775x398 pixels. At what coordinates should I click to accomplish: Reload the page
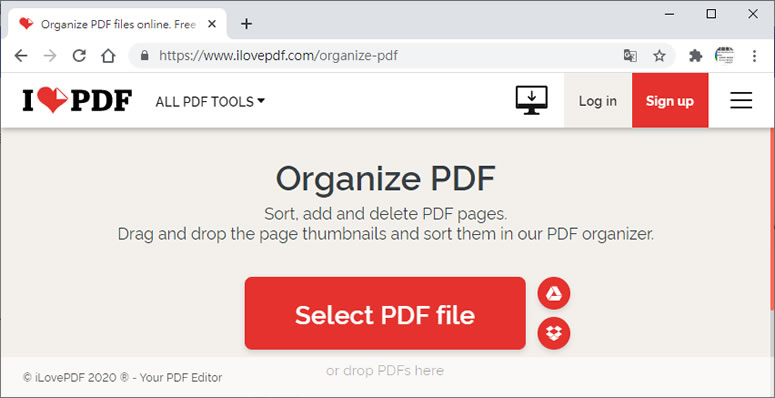pos(79,55)
